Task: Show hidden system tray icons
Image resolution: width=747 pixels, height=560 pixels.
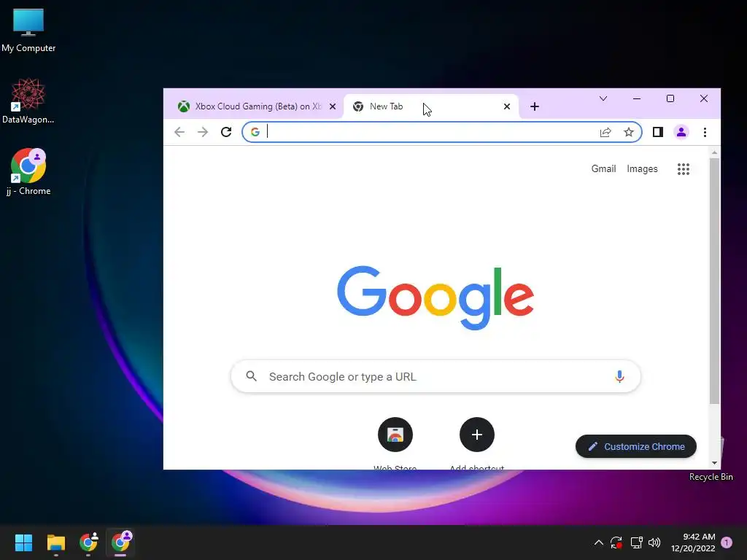Action: pyautogui.click(x=599, y=542)
